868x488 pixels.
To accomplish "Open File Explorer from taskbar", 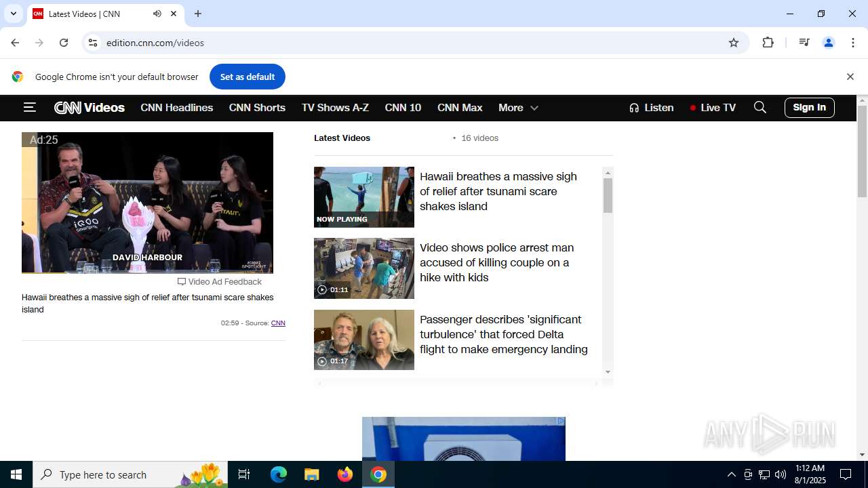I will point(312,474).
